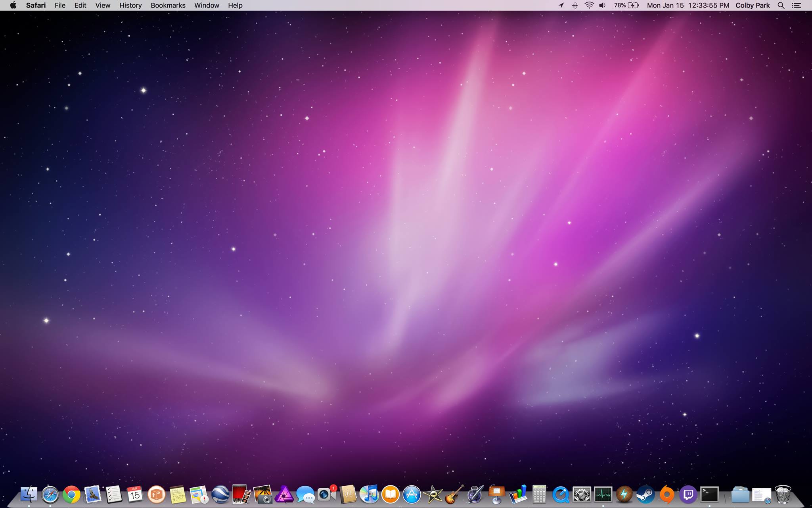Open the Bluetooth status menu
The height and width of the screenshot is (508, 812).
[575, 5]
